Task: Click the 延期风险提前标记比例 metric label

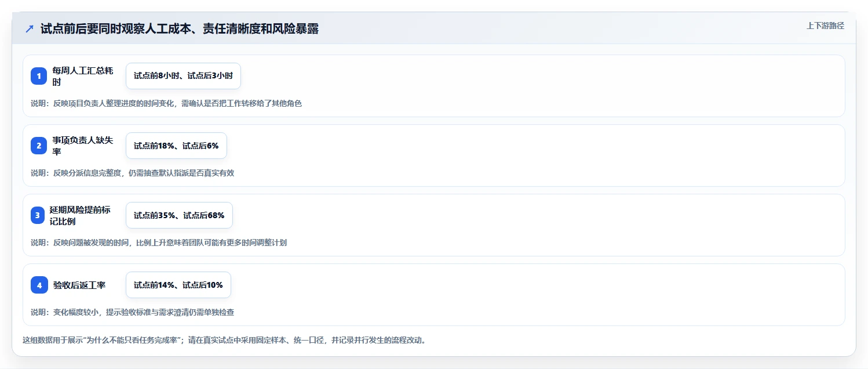Action: [80, 215]
